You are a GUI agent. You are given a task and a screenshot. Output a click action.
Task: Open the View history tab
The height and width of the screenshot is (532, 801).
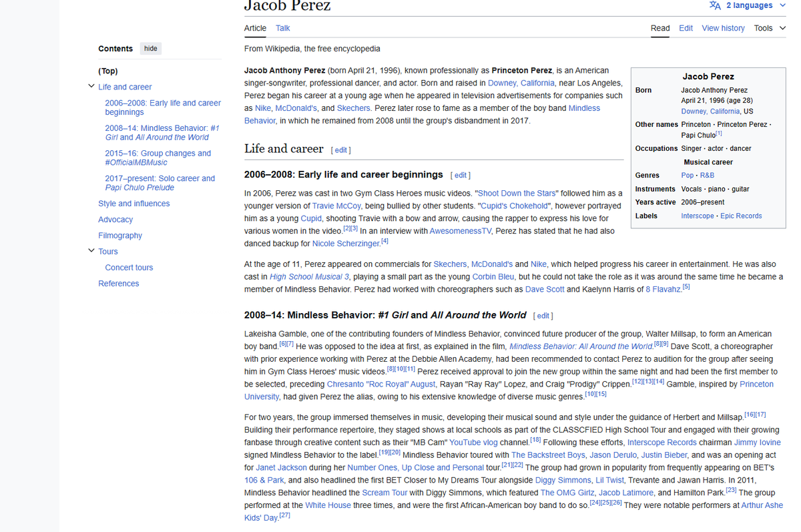pos(723,28)
